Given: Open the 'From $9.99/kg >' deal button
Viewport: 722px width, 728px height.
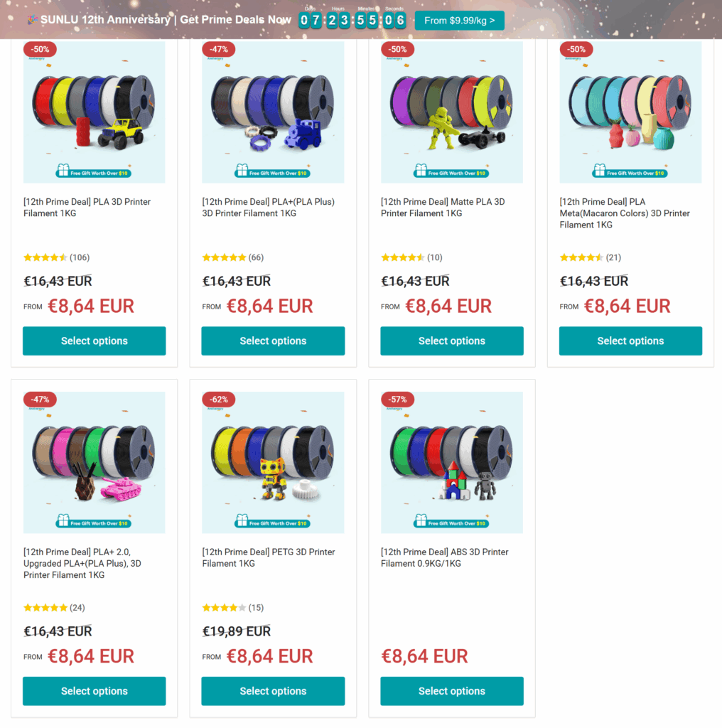Looking at the screenshot, I should point(459,21).
